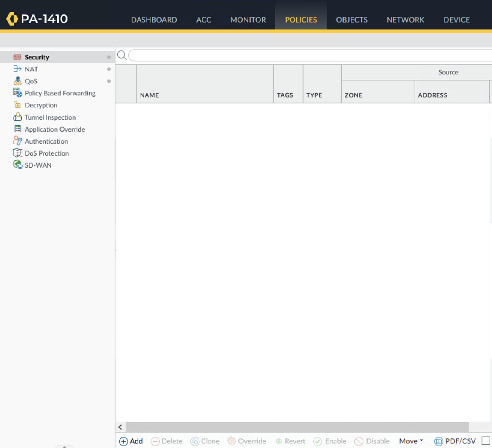
Task: Select the Application Override icon
Action: (x=17, y=129)
